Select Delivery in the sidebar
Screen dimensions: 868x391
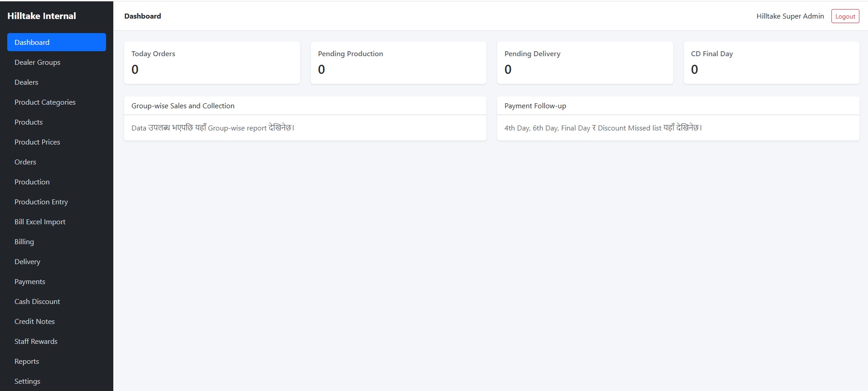(x=57, y=261)
